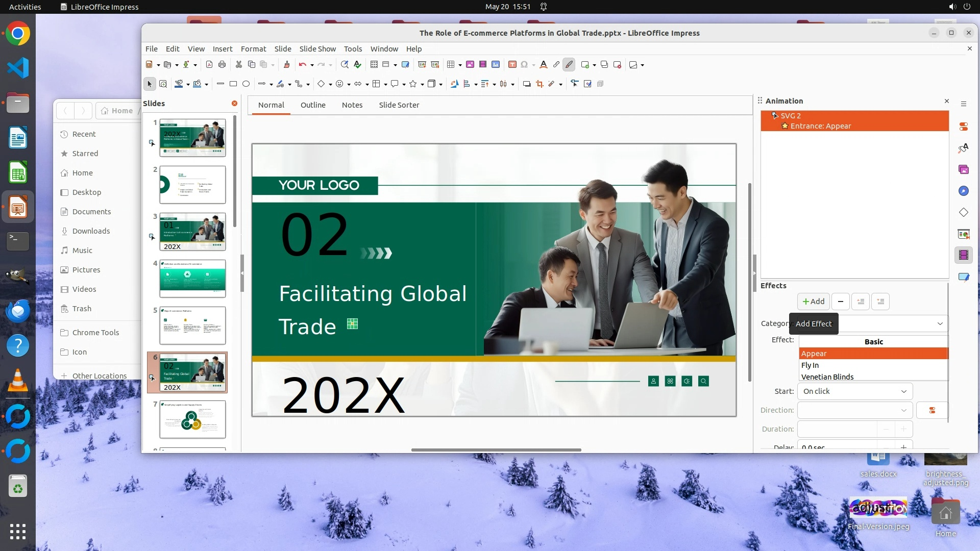Image resolution: width=980 pixels, height=551 pixels.
Task: Select the Ellipse drawing tool
Action: click(x=246, y=84)
